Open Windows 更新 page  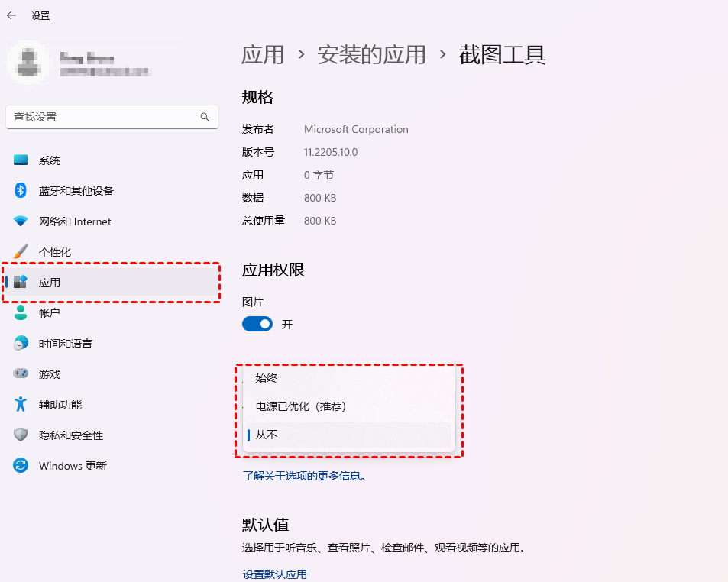(112, 465)
